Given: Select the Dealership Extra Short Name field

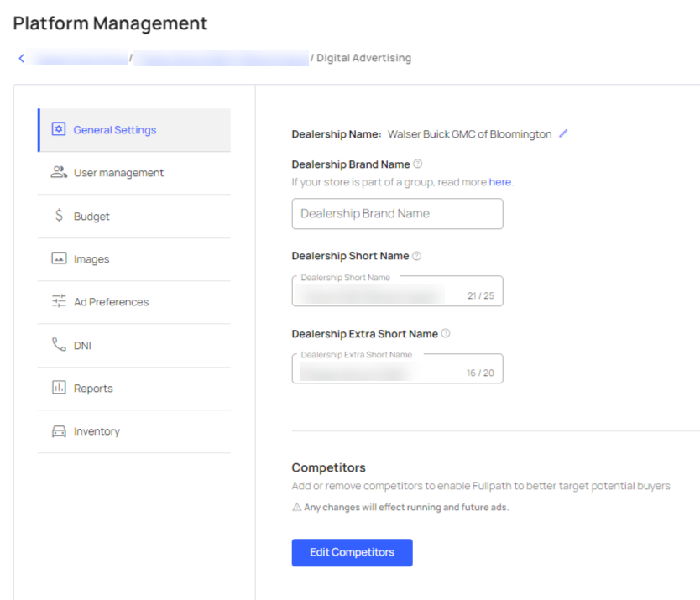Looking at the screenshot, I should (378, 371).
